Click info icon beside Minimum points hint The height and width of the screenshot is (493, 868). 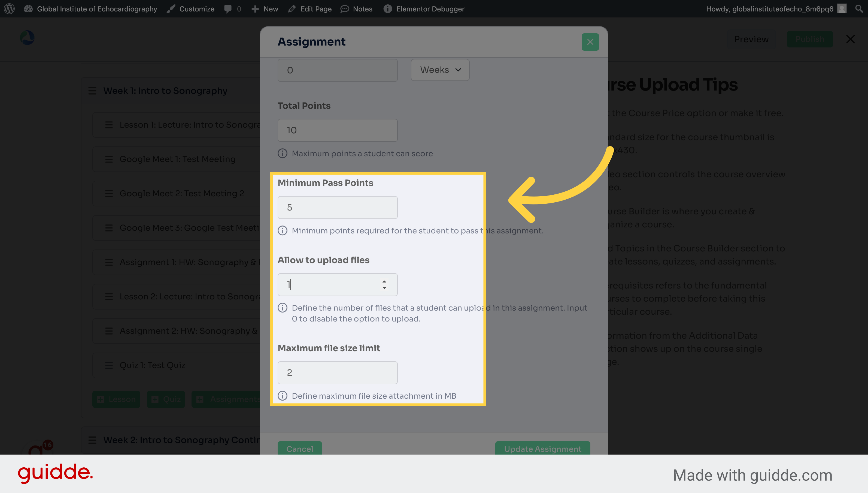coord(283,231)
